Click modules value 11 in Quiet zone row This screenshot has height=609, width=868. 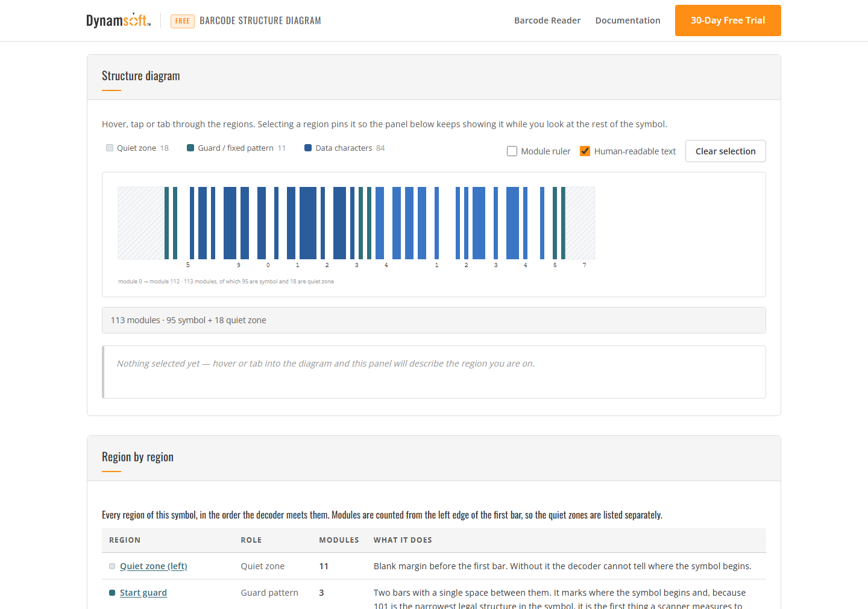(x=324, y=566)
